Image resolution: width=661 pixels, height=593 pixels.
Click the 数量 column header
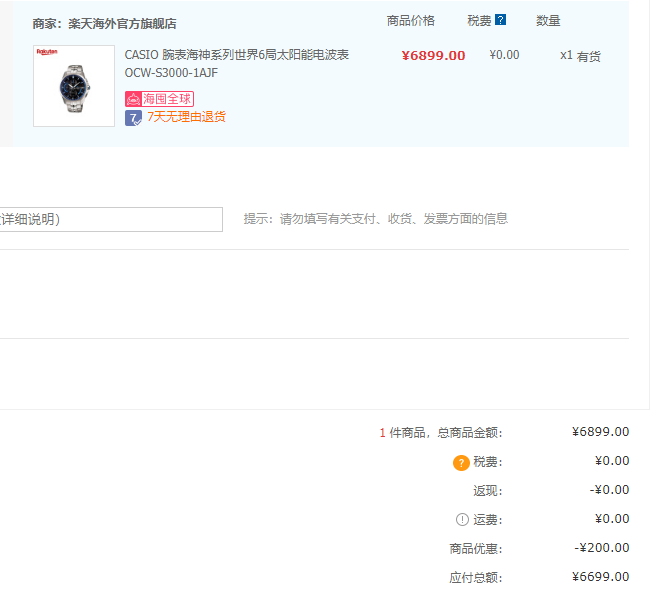click(548, 21)
